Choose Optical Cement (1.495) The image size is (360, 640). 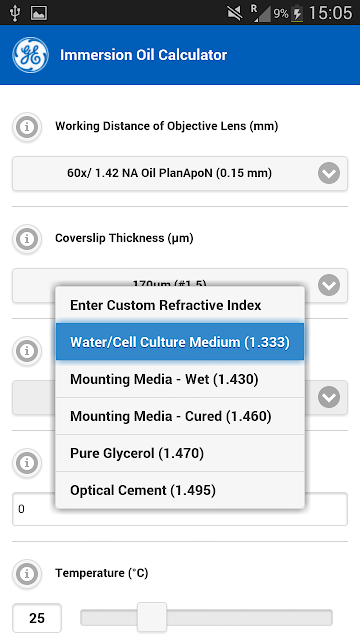pyautogui.click(x=180, y=490)
